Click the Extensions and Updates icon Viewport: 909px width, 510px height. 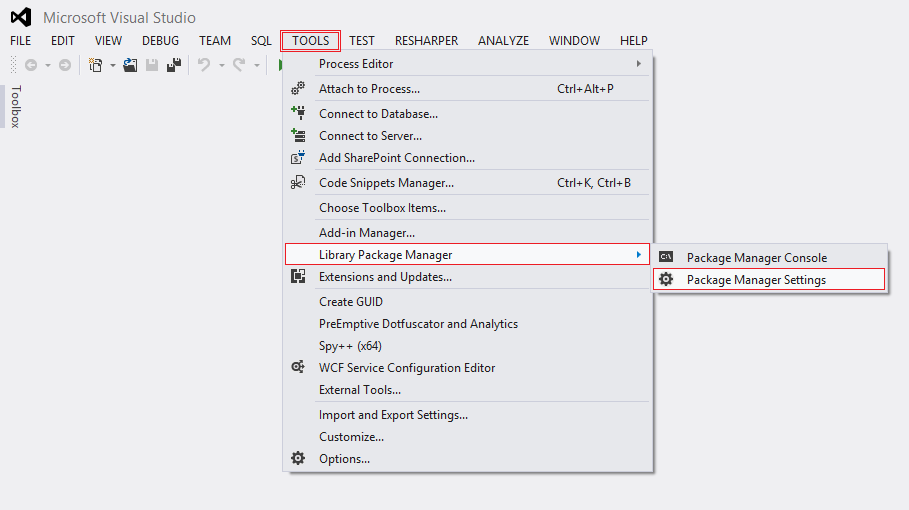298,276
